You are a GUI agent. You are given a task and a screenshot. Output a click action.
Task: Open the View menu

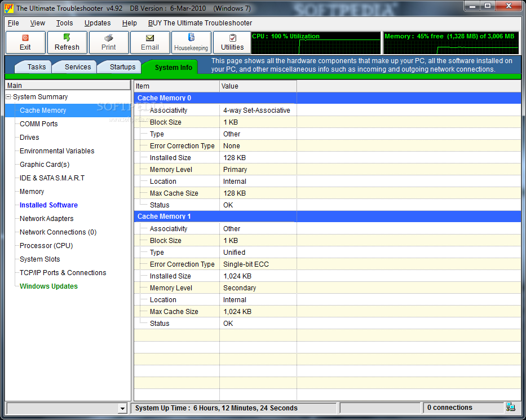tap(38, 23)
